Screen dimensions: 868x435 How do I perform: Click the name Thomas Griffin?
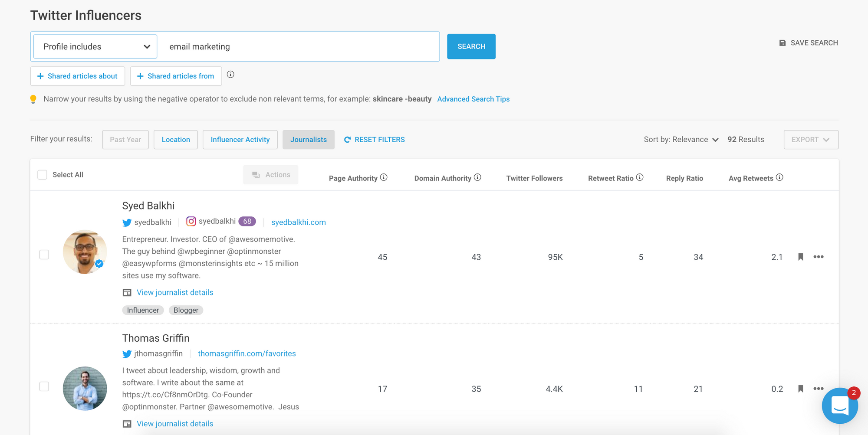[156, 338]
